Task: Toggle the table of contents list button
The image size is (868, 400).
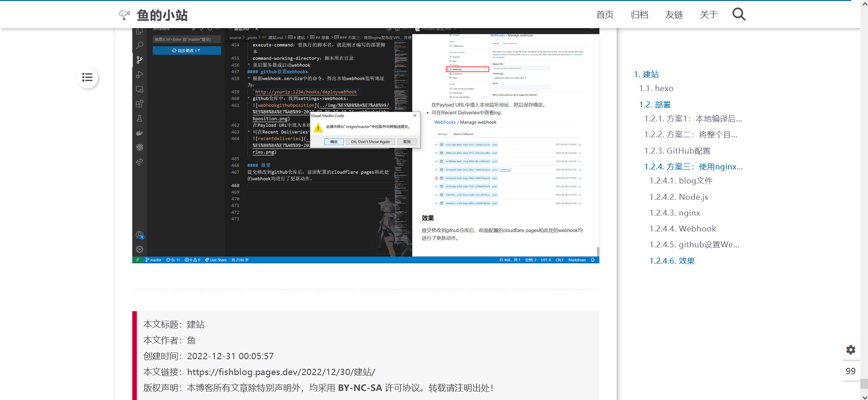Action: 87,77
